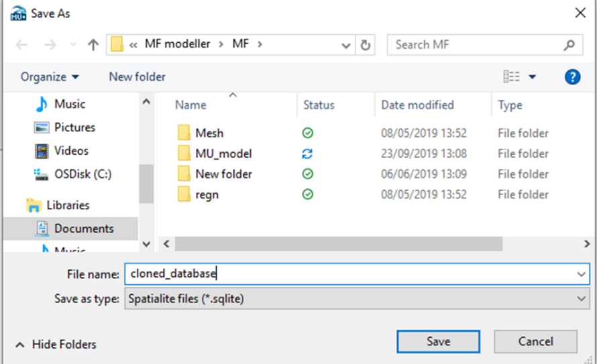Click the Music note icon

(x=41, y=104)
